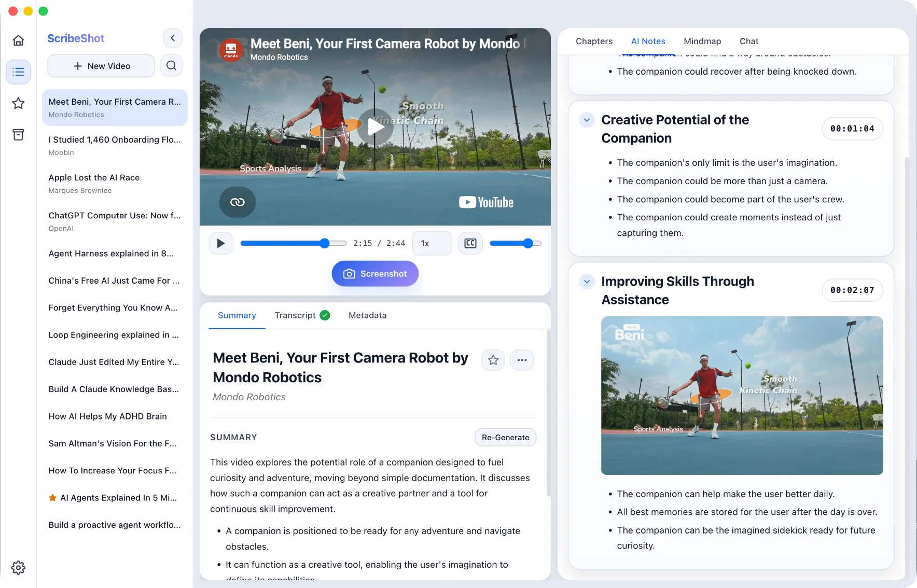Open the Archive box icon in sidebar

click(x=18, y=135)
